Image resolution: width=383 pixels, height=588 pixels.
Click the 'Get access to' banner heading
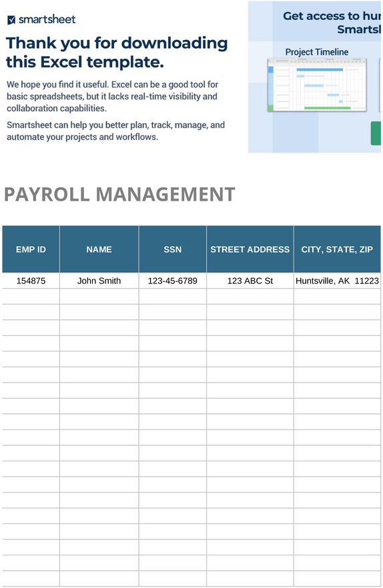click(332, 23)
